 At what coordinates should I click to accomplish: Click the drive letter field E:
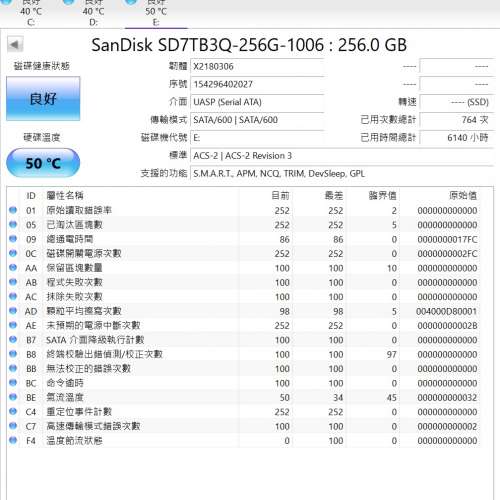pos(257,138)
